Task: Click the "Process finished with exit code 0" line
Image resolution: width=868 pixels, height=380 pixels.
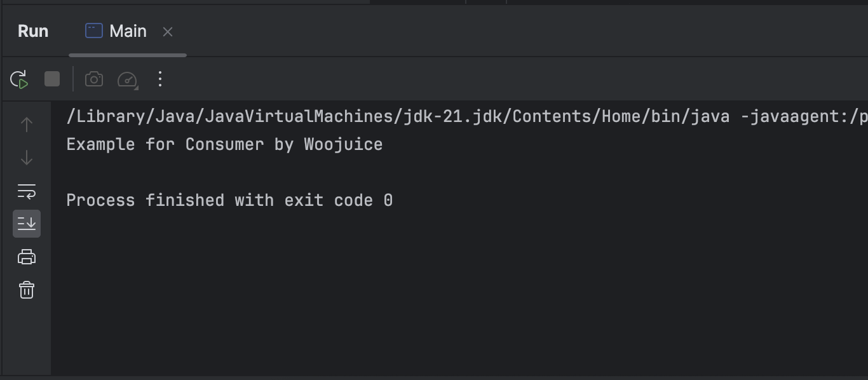Action: pos(229,200)
